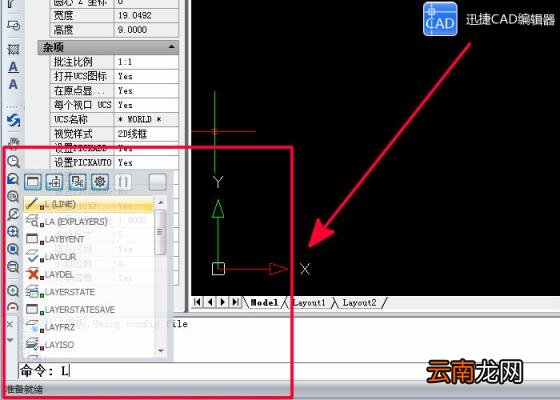Switch to the Layout1 tab
The width and height of the screenshot is (560, 400).
[309, 302]
